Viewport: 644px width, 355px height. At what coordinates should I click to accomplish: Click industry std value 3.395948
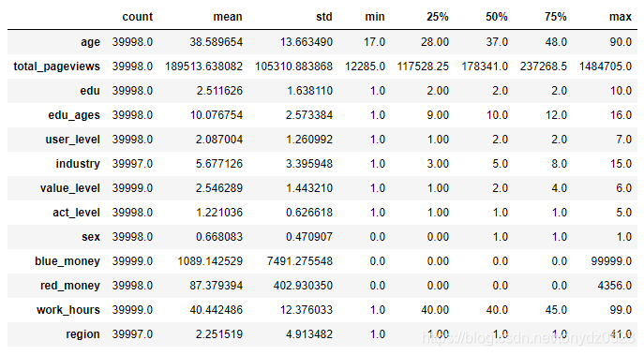pos(309,164)
